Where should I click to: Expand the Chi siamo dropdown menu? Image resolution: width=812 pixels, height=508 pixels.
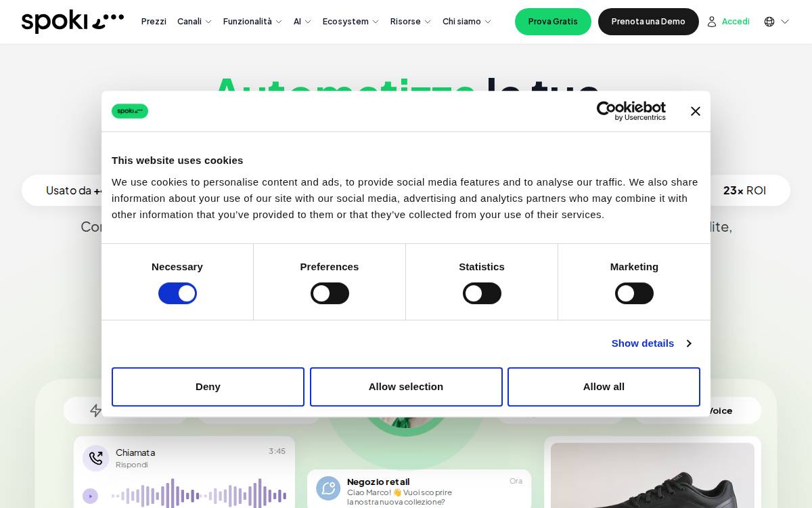467,22
